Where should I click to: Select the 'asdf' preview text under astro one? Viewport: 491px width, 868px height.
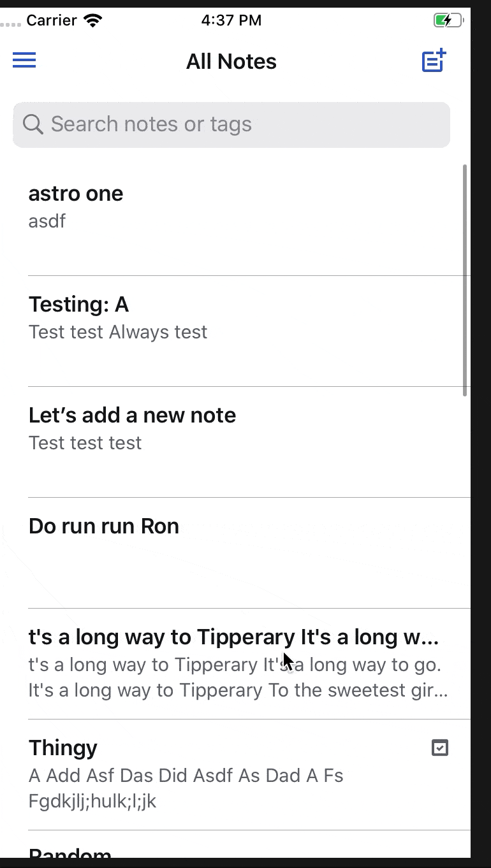tap(47, 221)
